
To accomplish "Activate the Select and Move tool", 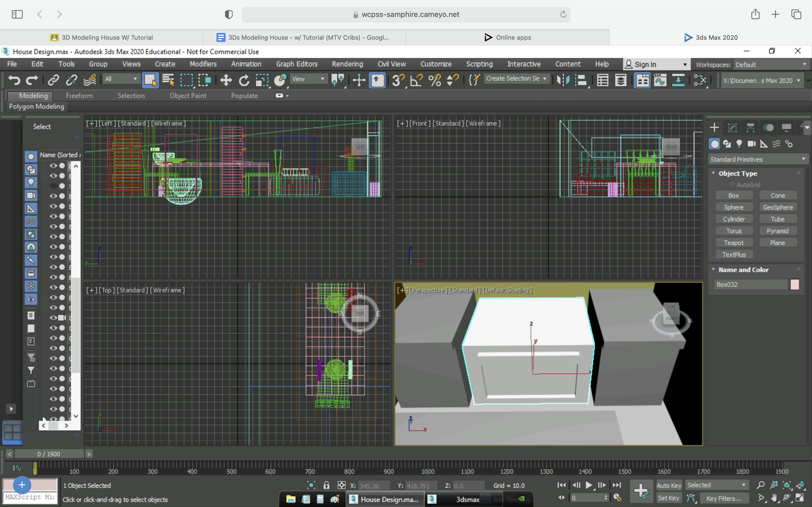I will point(226,80).
